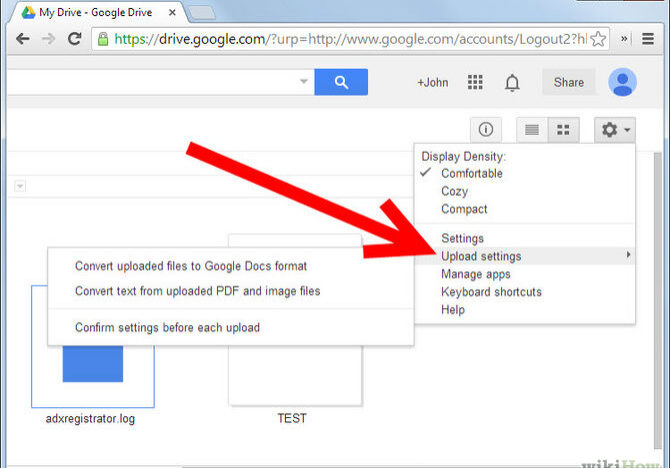Click the vertical page scrollbar

coord(658,299)
